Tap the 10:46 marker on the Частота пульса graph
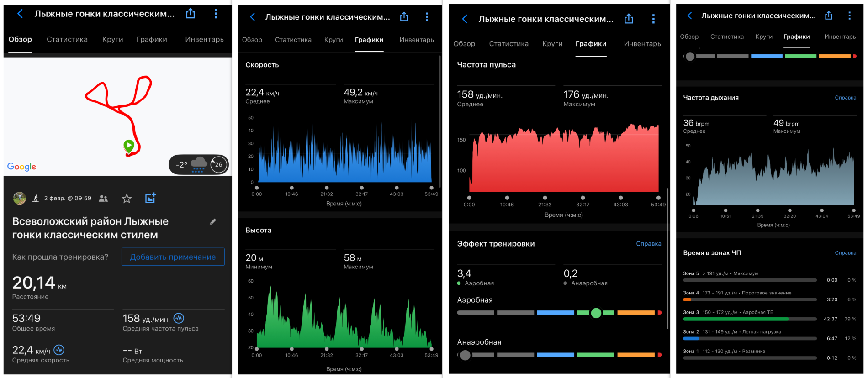Viewport: 868px width, 378px height. click(507, 198)
